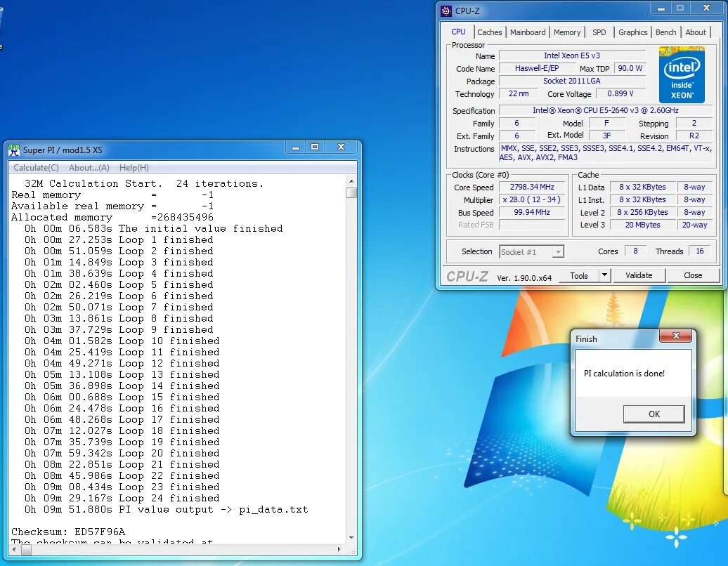
Task: Click the PI value output pi_data.txt line
Action: (x=166, y=509)
